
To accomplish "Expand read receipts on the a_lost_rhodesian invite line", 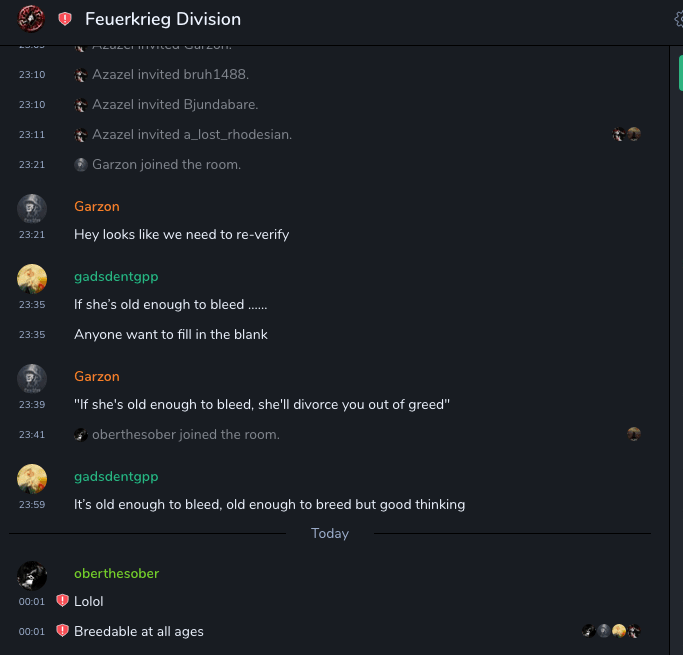I will [x=626, y=134].
